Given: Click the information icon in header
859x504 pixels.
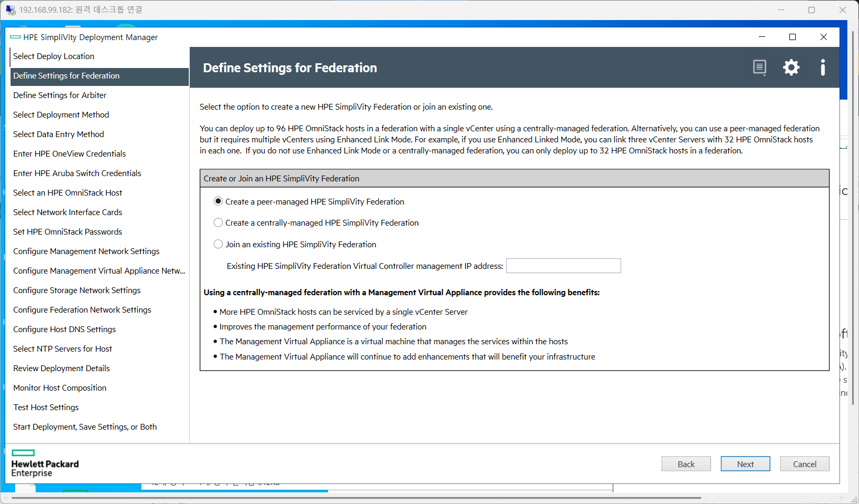Looking at the screenshot, I should point(823,67).
